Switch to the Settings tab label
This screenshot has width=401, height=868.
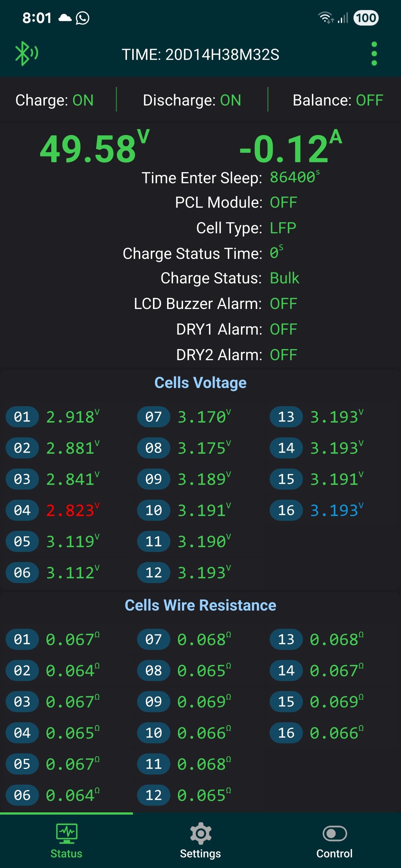pos(200,854)
